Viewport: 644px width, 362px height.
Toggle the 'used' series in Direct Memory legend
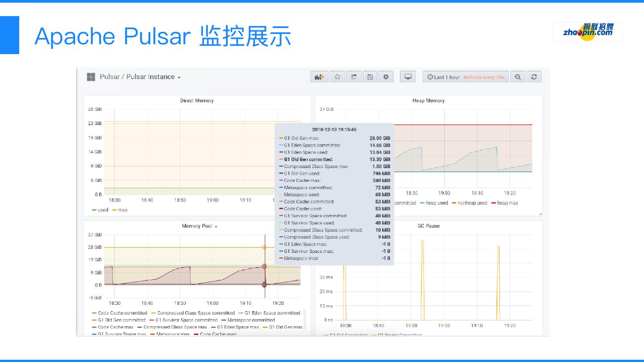(x=103, y=210)
